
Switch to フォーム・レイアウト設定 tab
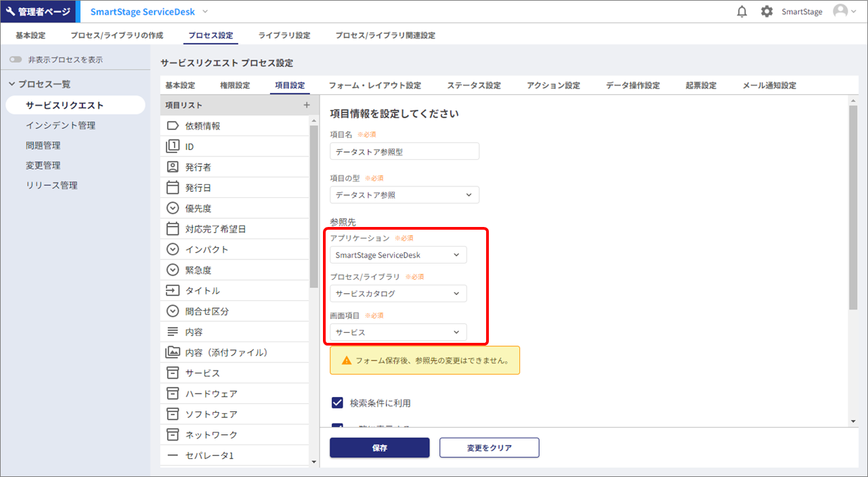[x=374, y=85]
